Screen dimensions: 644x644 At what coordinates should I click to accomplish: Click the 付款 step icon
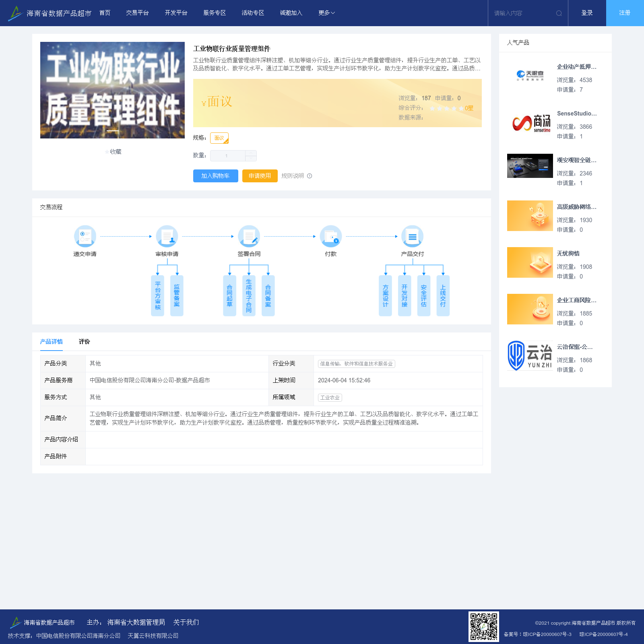pyautogui.click(x=331, y=236)
